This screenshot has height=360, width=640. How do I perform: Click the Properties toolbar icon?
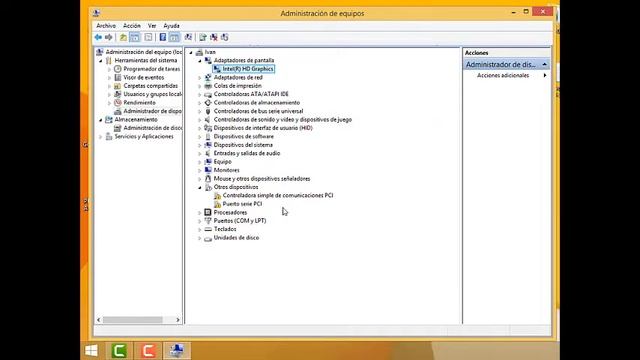[x=149, y=38]
